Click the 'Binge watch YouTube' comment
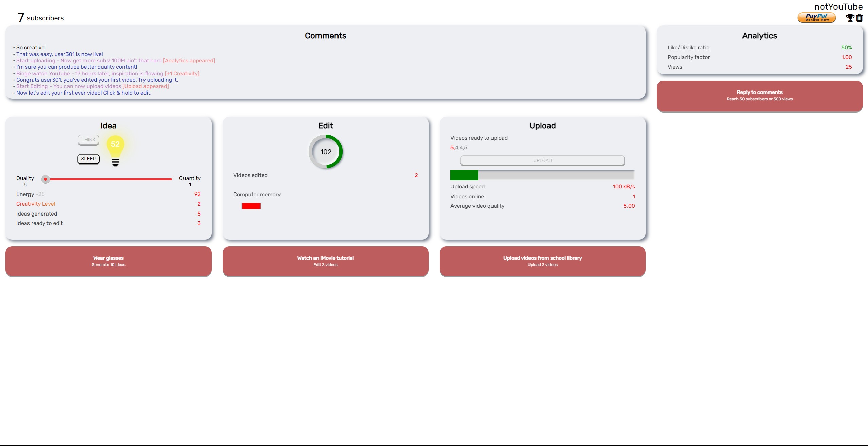Viewport: 868px width, 446px height. tap(108, 74)
